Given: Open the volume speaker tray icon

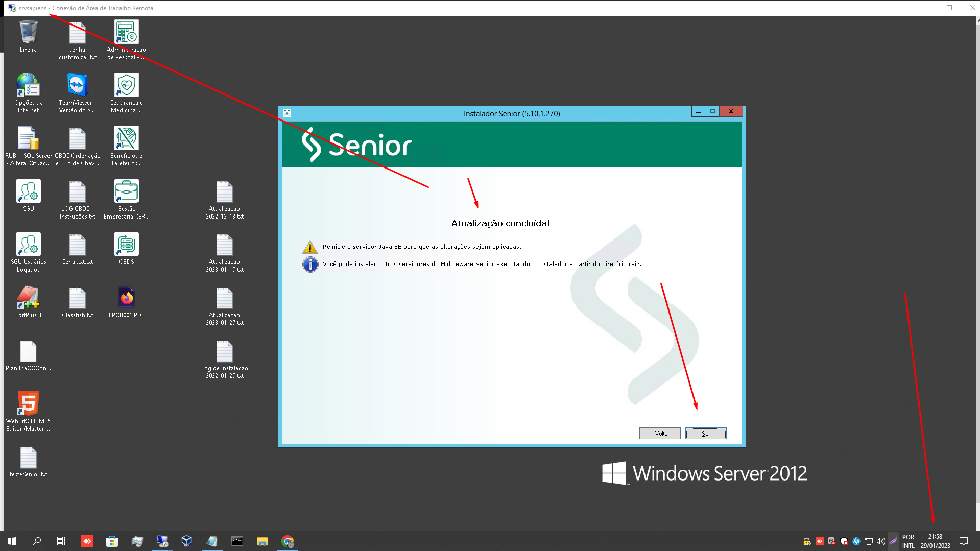Looking at the screenshot, I should tap(881, 541).
